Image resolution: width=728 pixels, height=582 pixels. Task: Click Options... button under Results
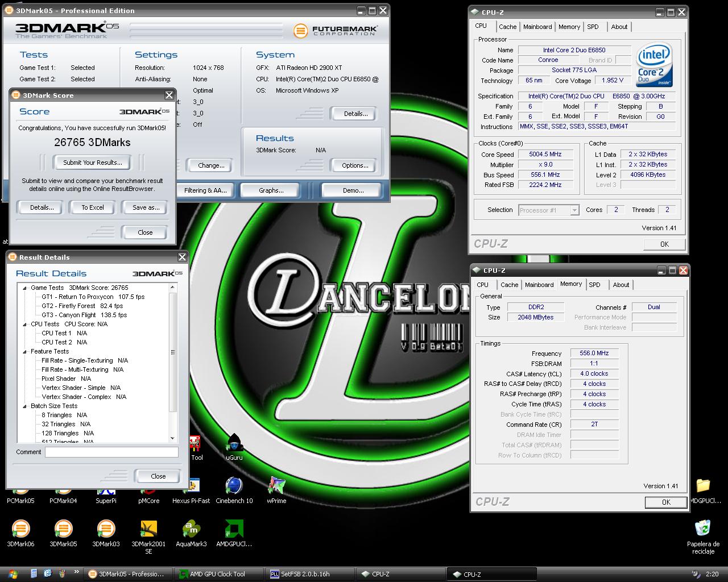[355, 165]
